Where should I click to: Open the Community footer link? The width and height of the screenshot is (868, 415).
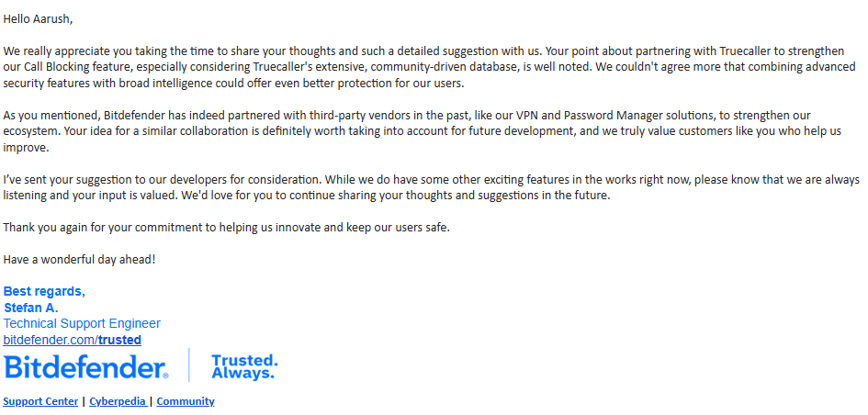coord(186,402)
